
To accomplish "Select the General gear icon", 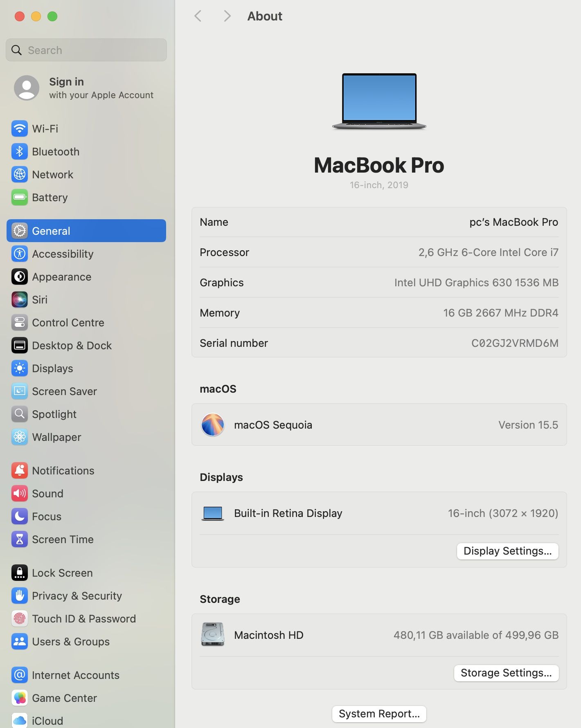I will 20,231.
